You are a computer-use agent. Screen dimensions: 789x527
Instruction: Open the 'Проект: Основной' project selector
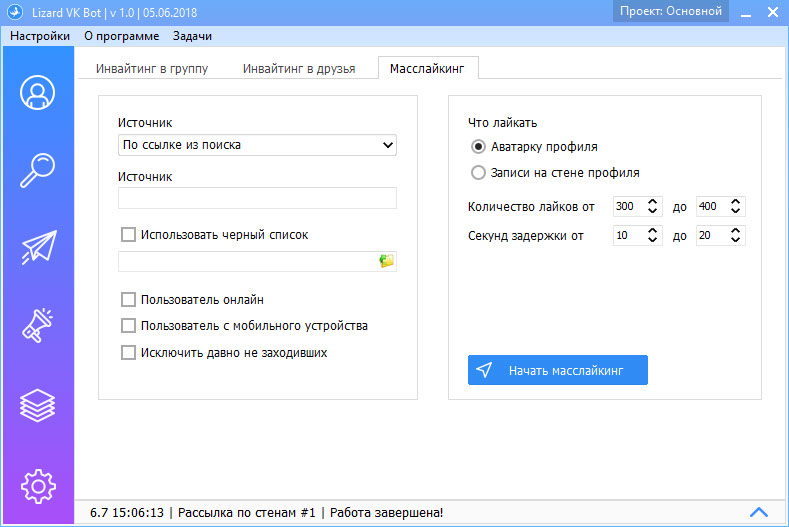coord(670,11)
